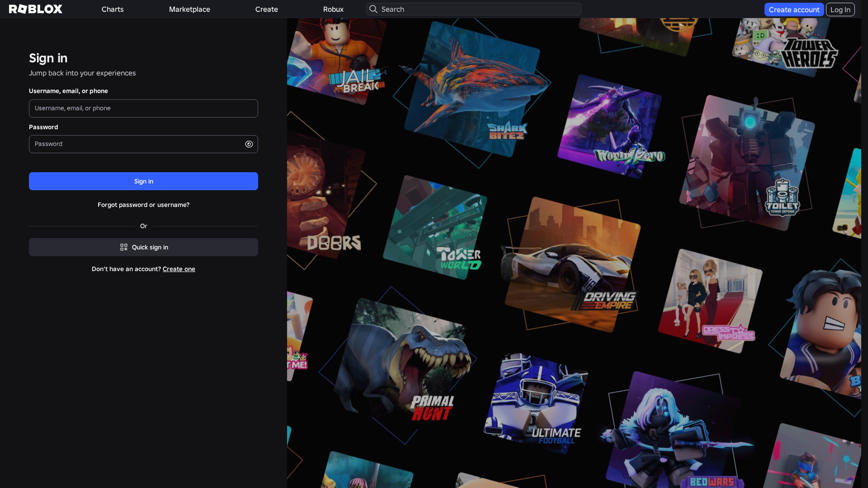Image resolution: width=868 pixels, height=488 pixels.
Task: Toggle password visibility eye icon
Action: pyautogui.click(x=249, y=144)
